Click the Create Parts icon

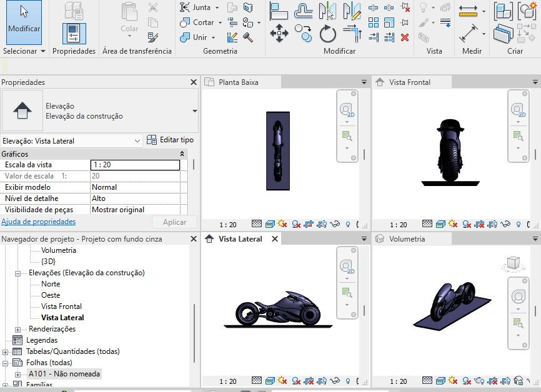(504, 34)
